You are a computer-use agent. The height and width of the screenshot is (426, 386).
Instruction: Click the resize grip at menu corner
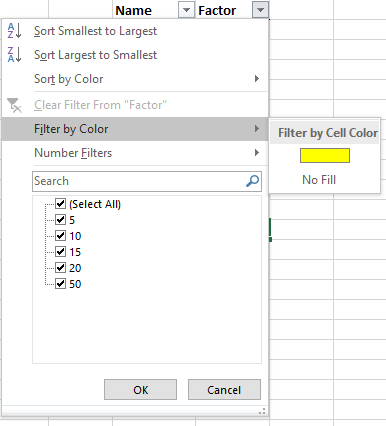pos(262,411)
